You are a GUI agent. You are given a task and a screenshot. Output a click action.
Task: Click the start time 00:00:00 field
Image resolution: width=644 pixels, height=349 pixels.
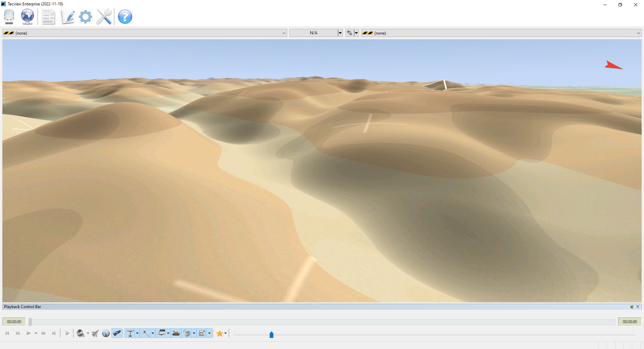pyautogui.click(x=14, y=321)
